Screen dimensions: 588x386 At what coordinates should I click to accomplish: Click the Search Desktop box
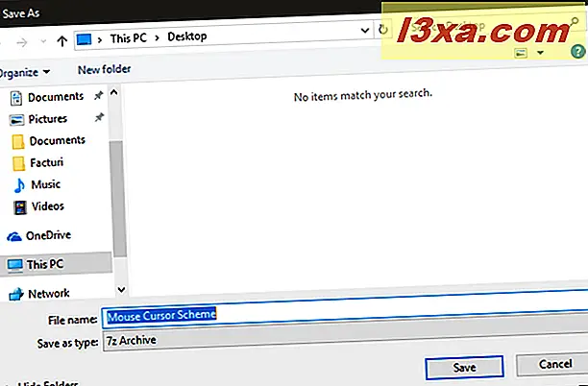[x=489, y=26]
